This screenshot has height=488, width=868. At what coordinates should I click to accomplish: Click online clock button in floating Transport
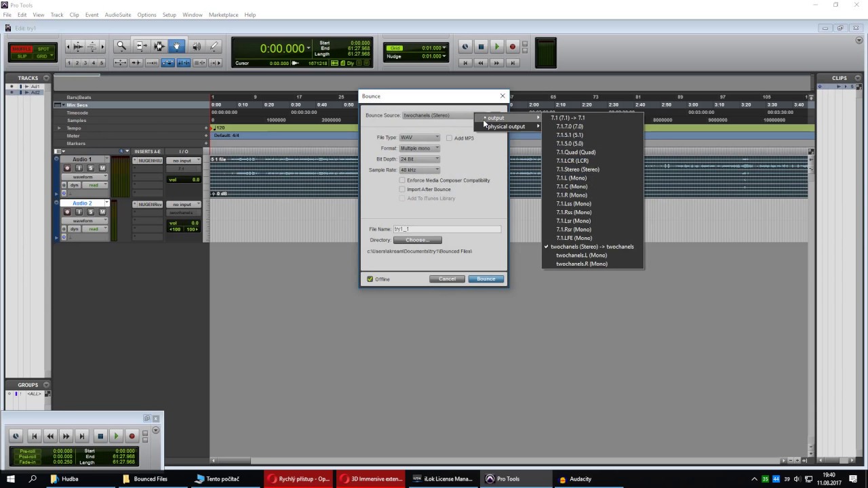click(x=16, y=436)
